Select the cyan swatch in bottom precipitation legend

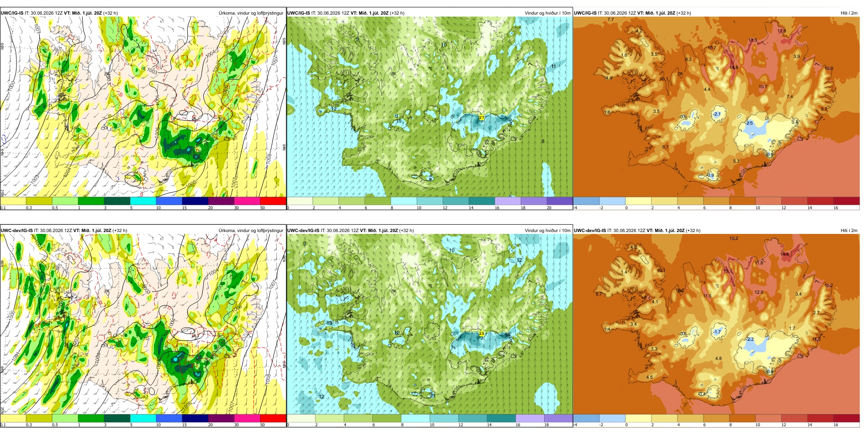pyautogui.click(x=143, y=418)
